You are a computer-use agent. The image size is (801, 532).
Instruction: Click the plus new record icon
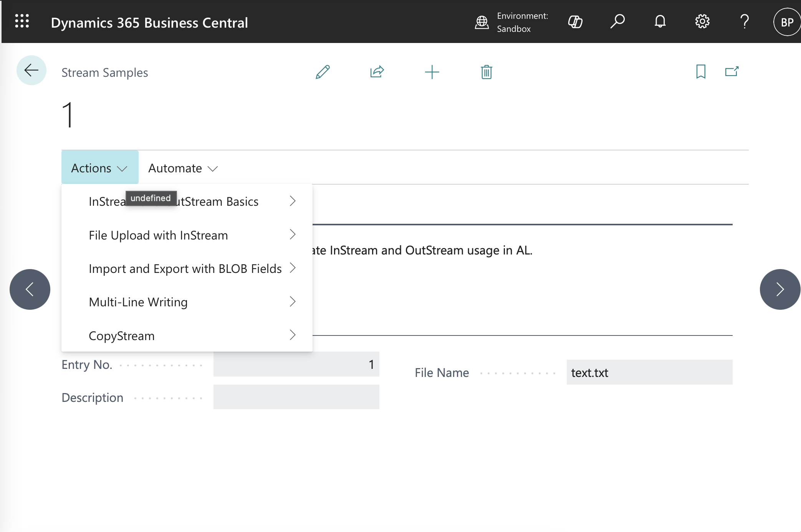pyautogui.click(x=432, y=72)
